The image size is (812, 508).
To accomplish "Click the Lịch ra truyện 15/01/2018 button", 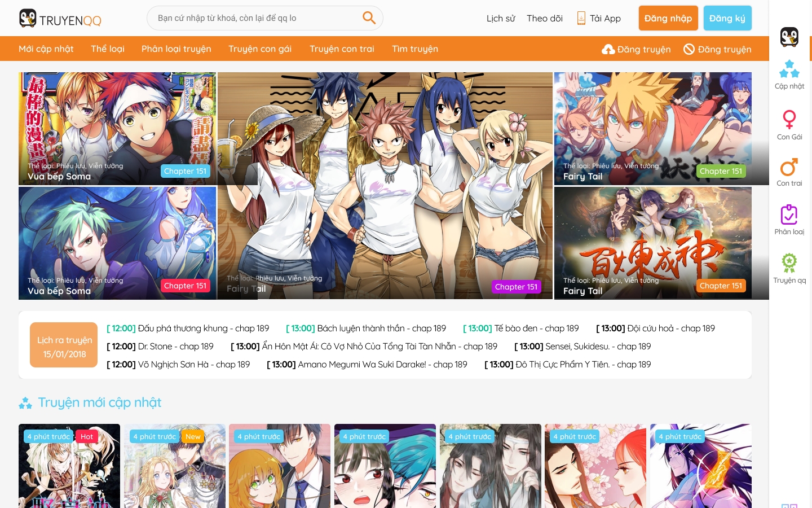I will click(x=64, y=345).
